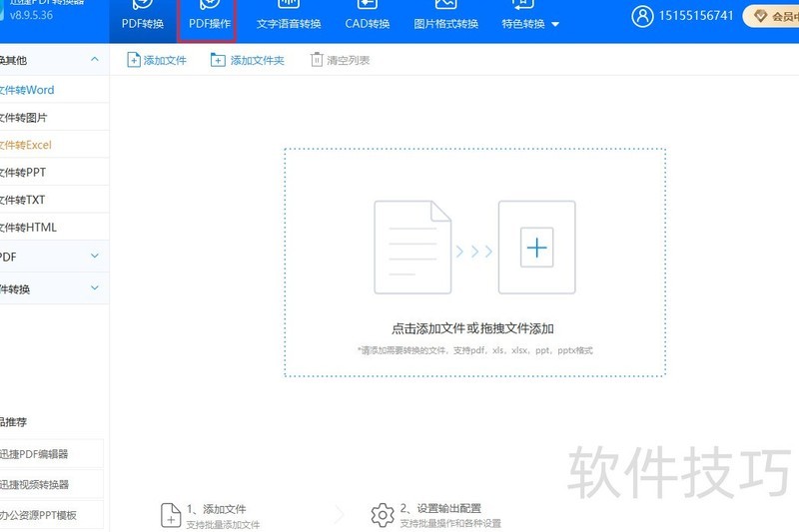
Task: Click the 支持批量添加文件 hint text
Action: (223, 524)
